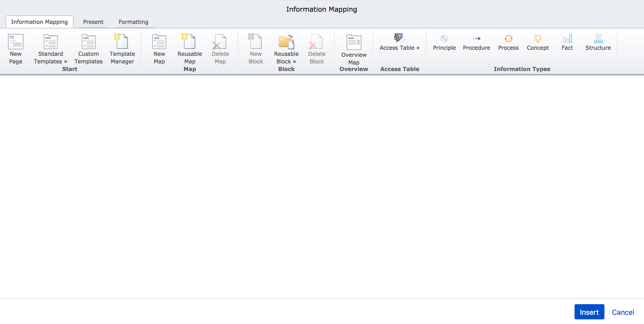The image size is (644, 324).
Task: Cancel the Information Mapping dialog
Action: click(x=623, y=312)
